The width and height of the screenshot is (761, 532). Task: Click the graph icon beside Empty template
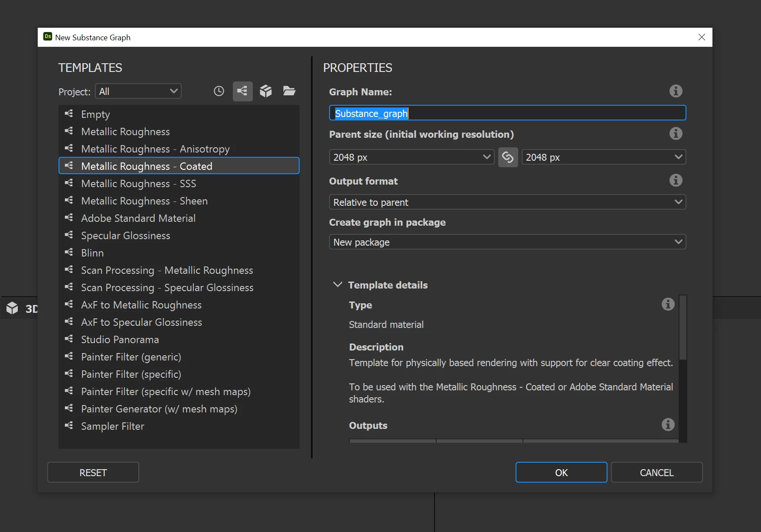pos(69,114)
